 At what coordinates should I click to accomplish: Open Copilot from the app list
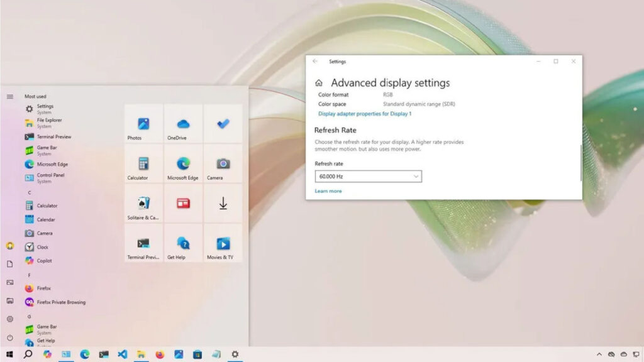coord(44,261)
